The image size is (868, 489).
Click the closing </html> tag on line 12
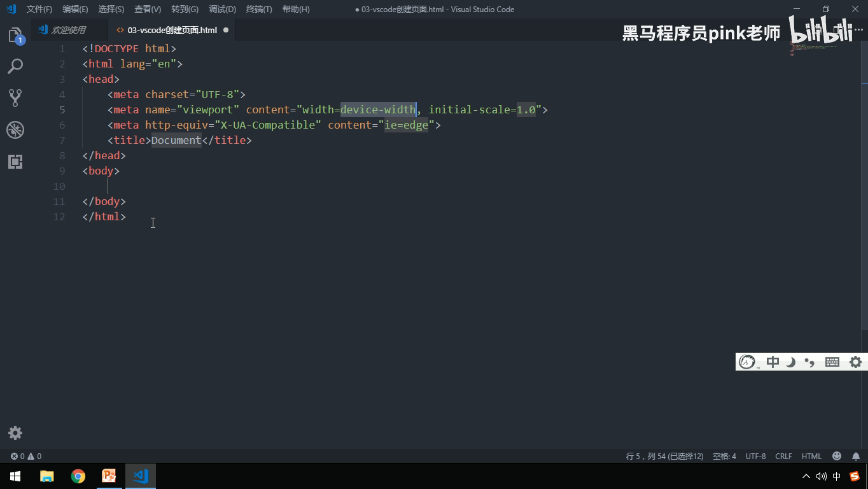[104, 216]
